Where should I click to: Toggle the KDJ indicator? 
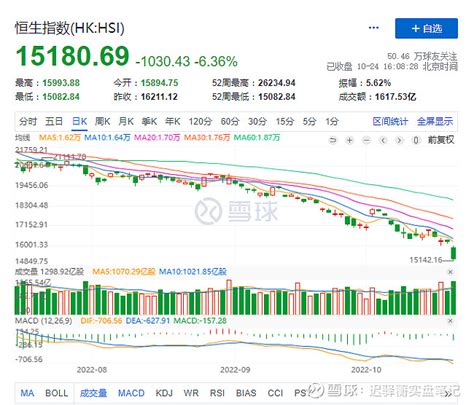click(164, 393)
